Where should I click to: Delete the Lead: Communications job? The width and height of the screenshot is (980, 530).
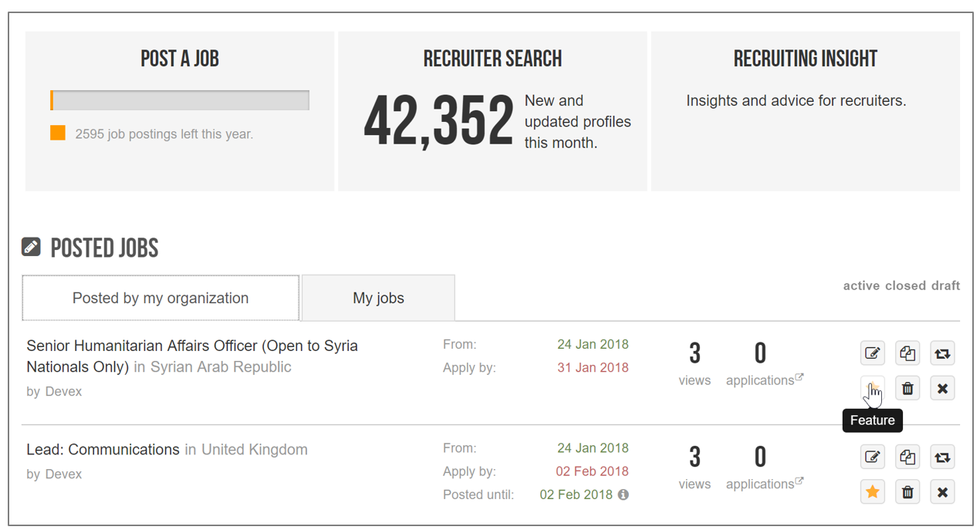907,491
